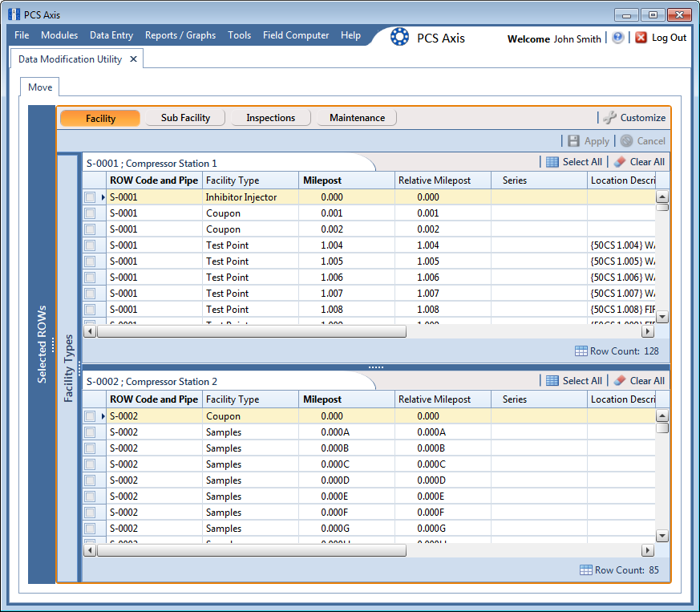Click the upper grid scroll up arrow
This screenshot has height=612, width=700.
coord(662,197)
